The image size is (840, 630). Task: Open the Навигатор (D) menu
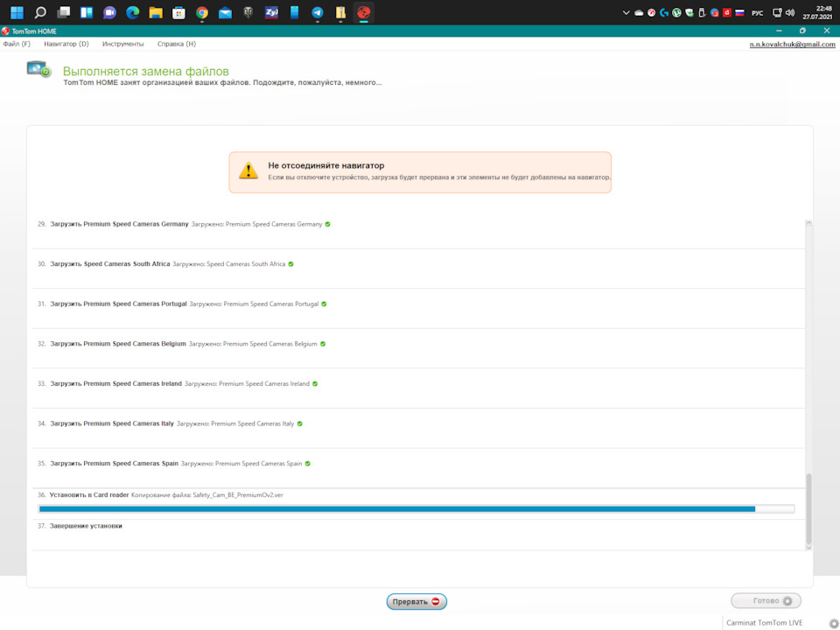click(x=66, y=44)
